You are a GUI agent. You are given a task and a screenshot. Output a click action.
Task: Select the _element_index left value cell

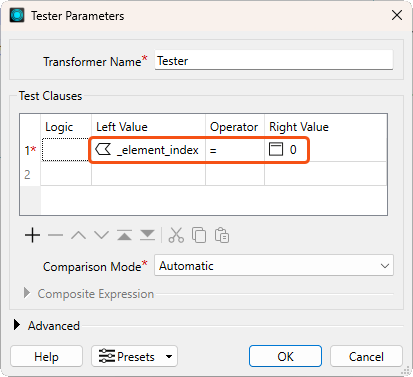click(x=148, y=150)
